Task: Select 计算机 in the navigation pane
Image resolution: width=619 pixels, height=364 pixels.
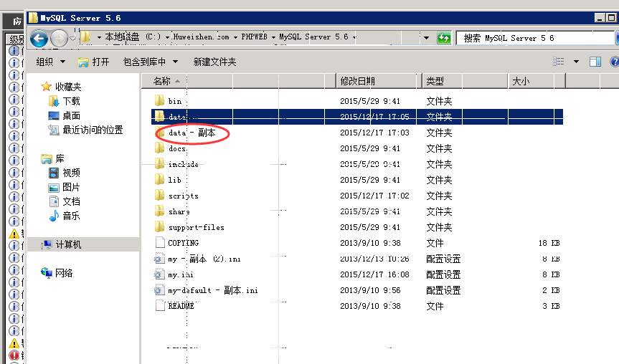Action: point(61,244)
